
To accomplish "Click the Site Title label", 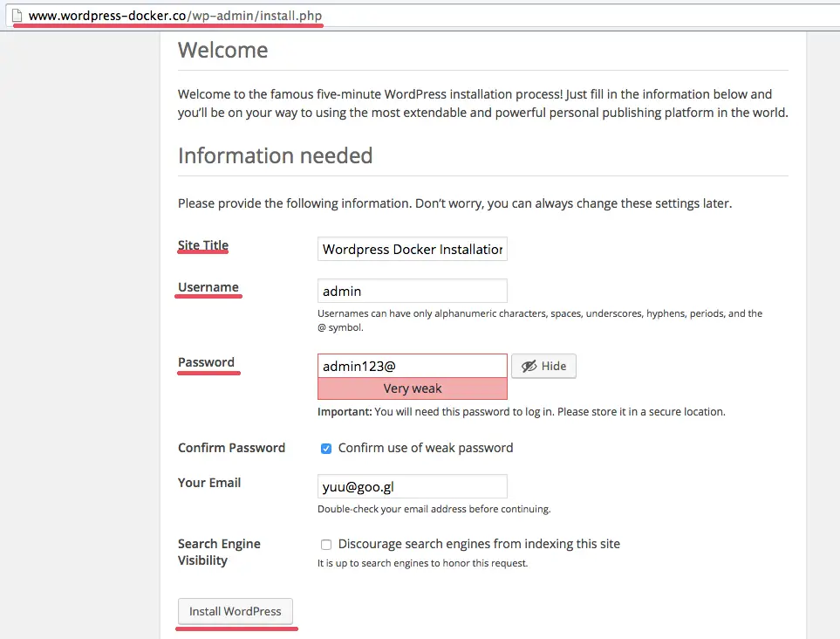I will tap(203, 245).
